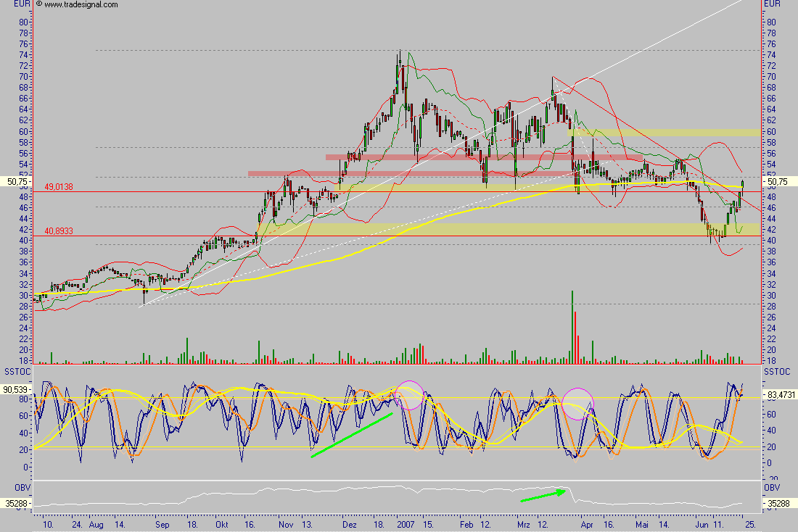
Task: Click the green trend line in stochastic panel
Action: (x=352, y=435)
